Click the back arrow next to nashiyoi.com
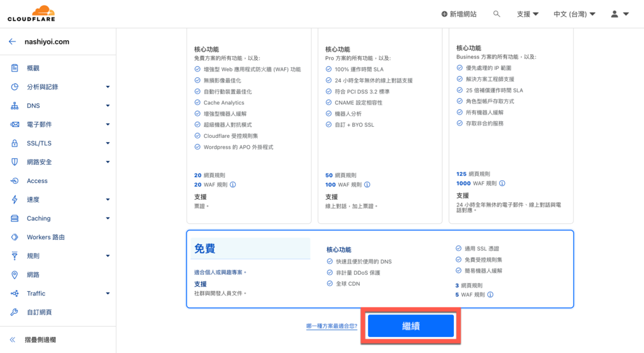The width and height of the screenshot is (644, 353). pyautogui.click(x=12, y=41)
